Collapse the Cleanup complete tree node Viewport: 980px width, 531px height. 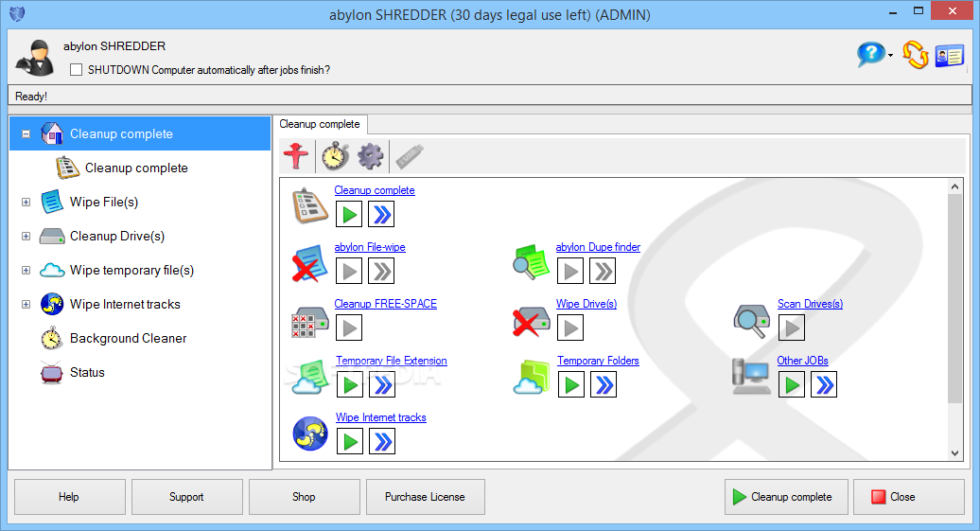point(26,133)
